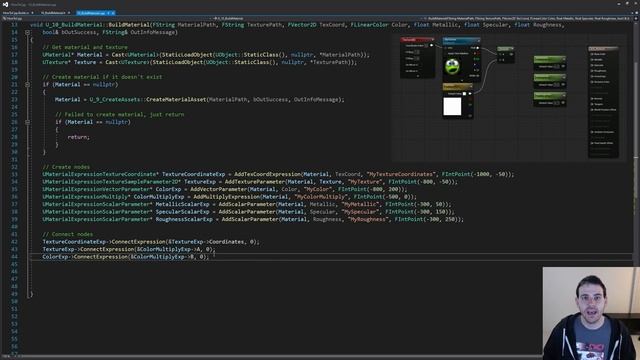The height and width of the screenshot is (360, 640).
Task: Expand the texture sample node bottom chevron
Action: (x=462, y=81)
